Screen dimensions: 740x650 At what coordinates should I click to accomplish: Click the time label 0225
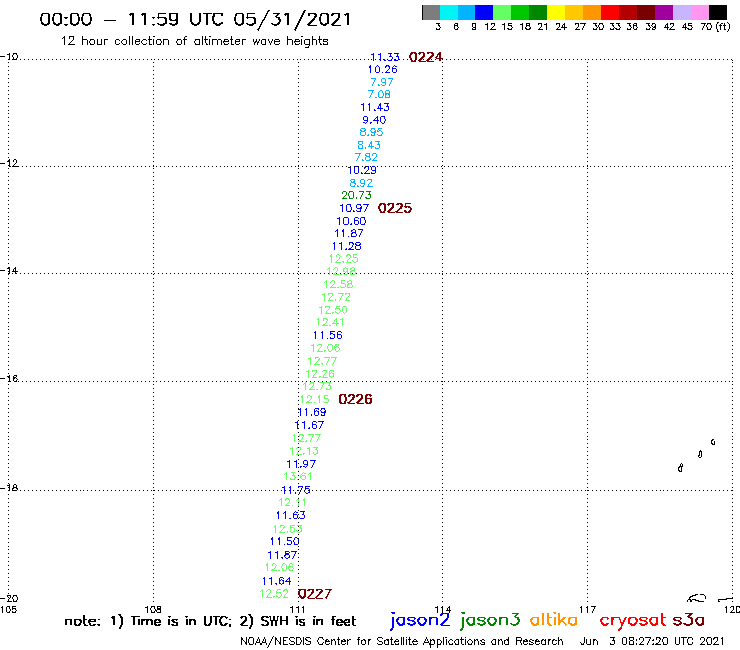(395, 208)
